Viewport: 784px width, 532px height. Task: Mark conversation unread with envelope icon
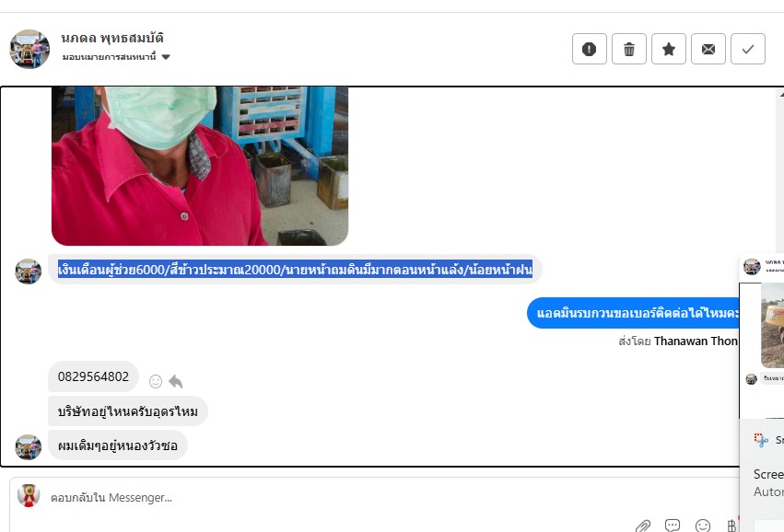(708, 49)
